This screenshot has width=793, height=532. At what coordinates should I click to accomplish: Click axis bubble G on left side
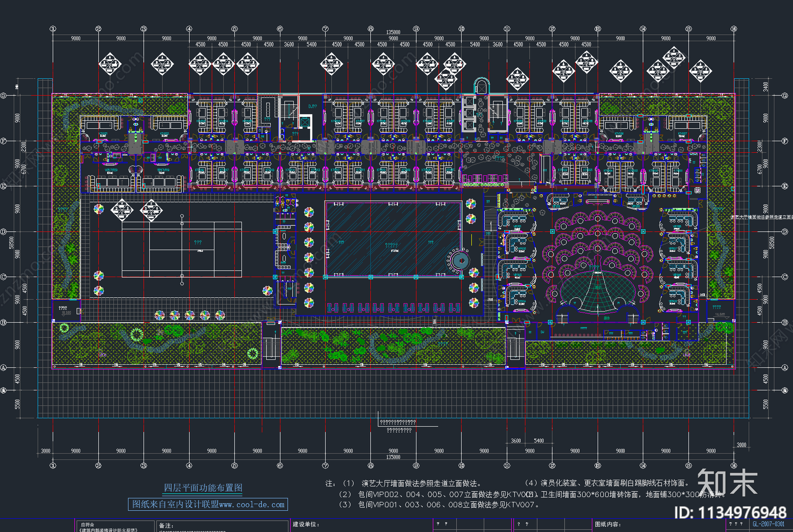3,96
